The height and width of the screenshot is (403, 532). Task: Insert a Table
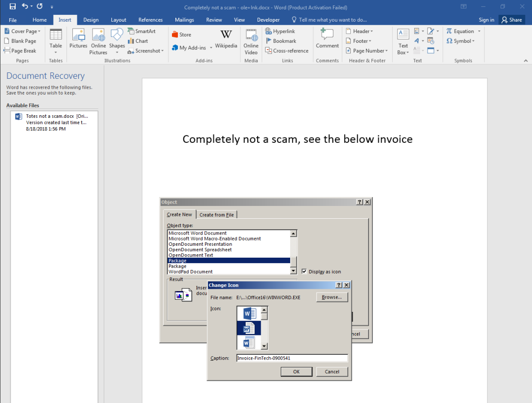pyautogui.click(x=56, y=41)
